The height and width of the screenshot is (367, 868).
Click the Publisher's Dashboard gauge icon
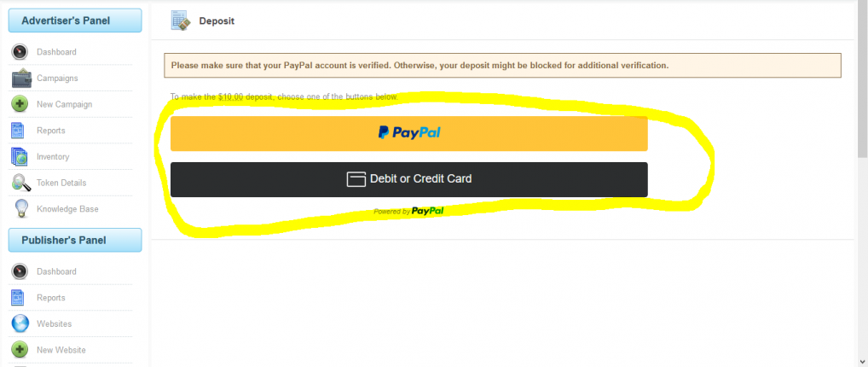click(x=20, y=271)
